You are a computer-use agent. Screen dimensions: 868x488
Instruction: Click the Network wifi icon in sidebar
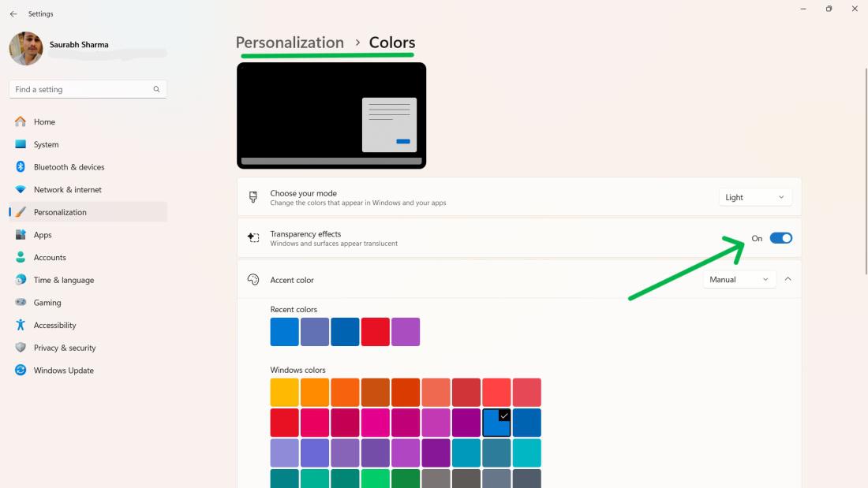(21, 189)
